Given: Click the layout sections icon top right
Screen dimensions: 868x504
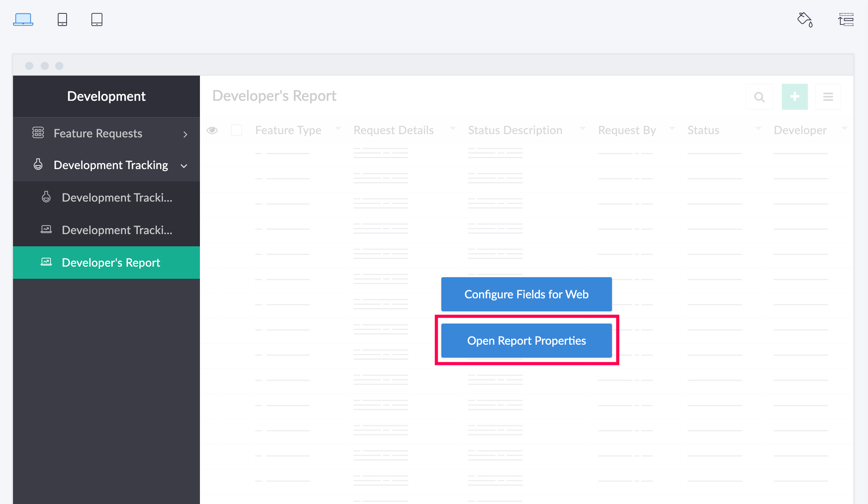Looking at the screenshot, I should (846, 19).
